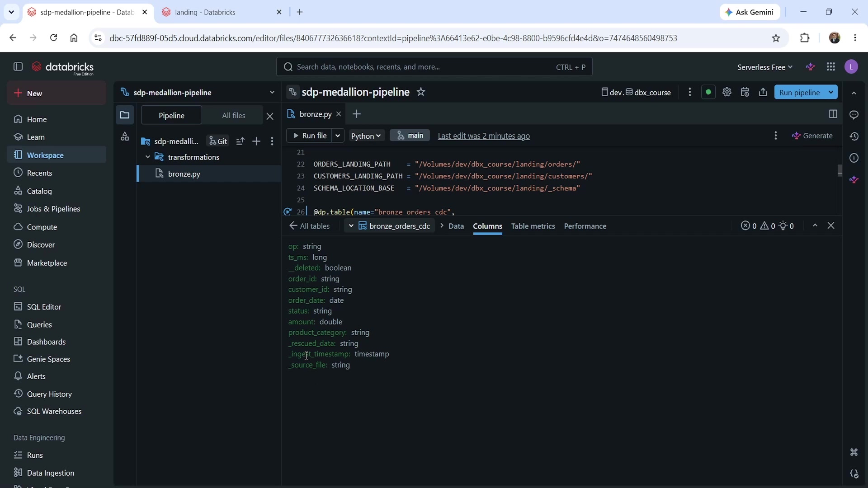Click the Databricks logo

(63, 68)
